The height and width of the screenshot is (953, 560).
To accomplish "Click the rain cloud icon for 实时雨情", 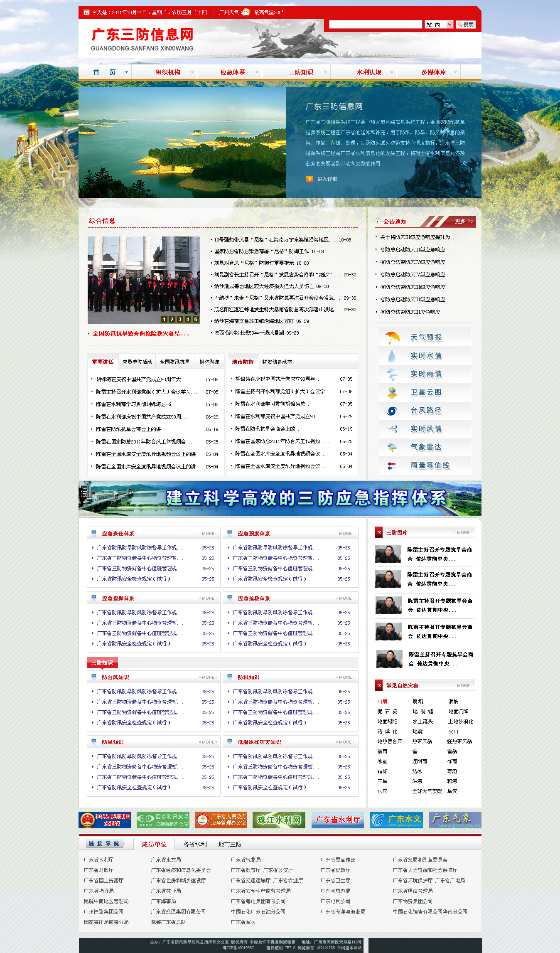I will tap(392, 374).
